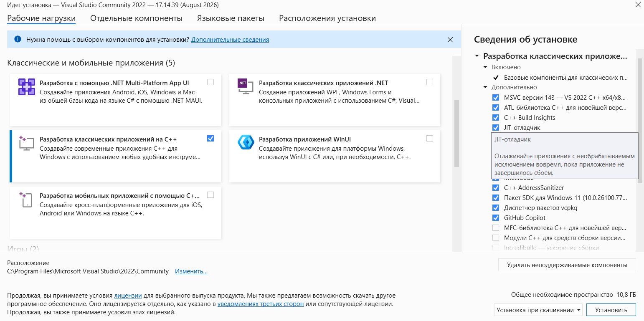Screen dimensions: 644x321
Task: Click the blue info icon in the help banner
Action: click(18, 39)
